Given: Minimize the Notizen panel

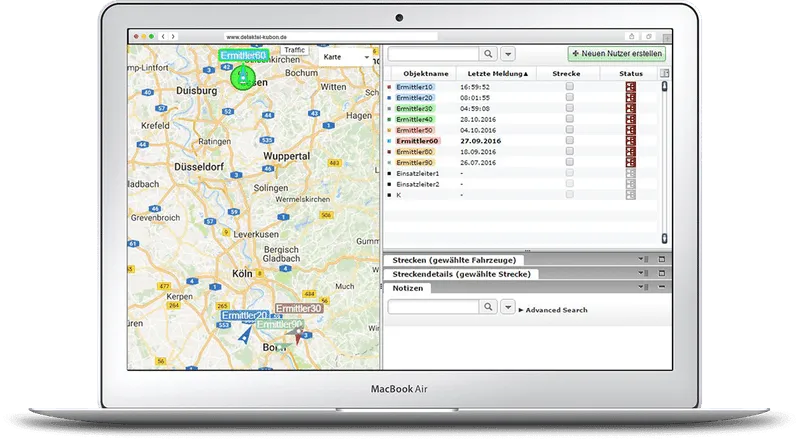Looking at the screenshot, I should click(662, 287).
